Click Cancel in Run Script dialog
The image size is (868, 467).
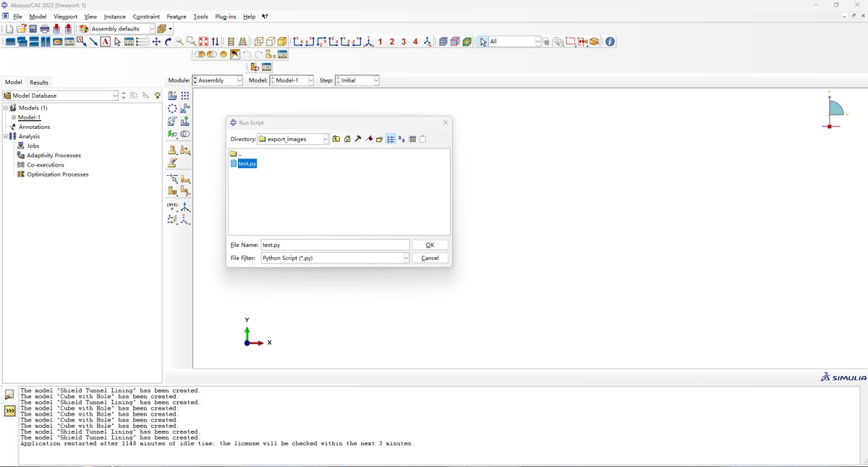point(430,258)
